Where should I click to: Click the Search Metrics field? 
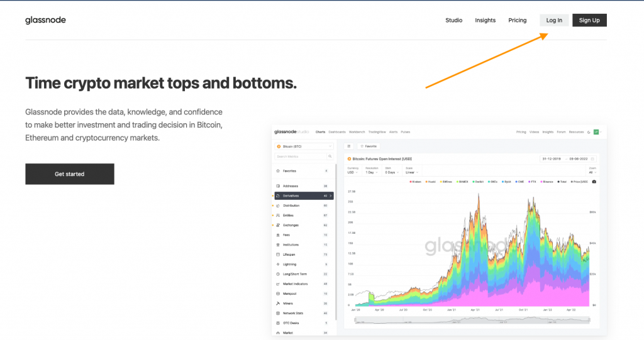pyautogui.click(x=301, y=156)
